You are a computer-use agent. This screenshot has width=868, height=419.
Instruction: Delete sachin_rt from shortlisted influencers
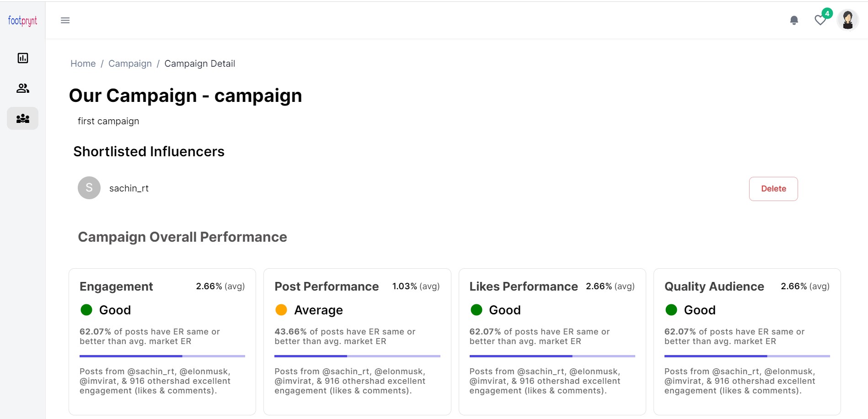[x=773, y=189]
